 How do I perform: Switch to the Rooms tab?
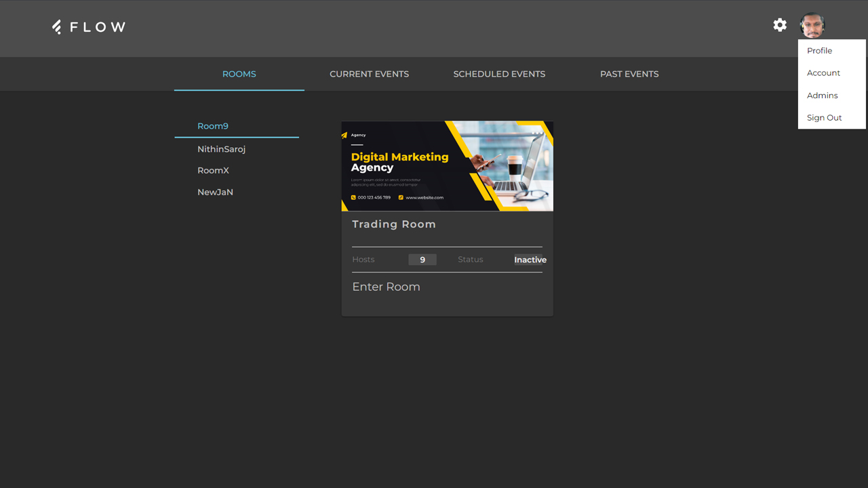point(239,74)
